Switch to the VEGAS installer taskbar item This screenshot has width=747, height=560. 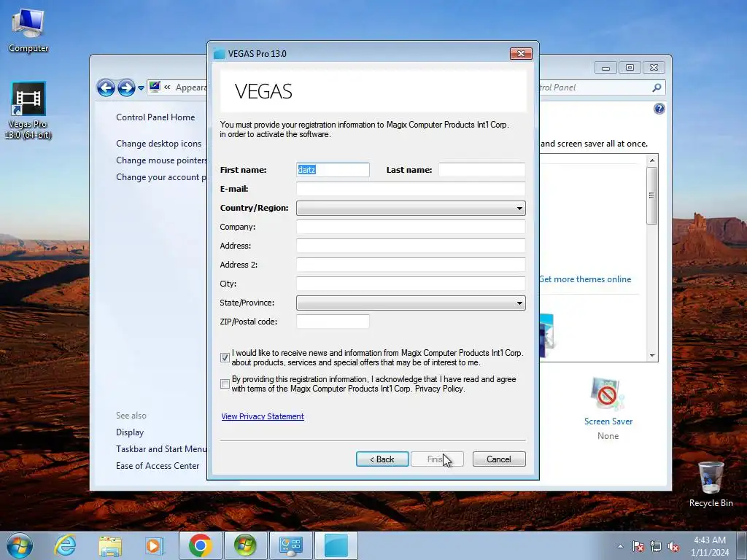[336, 545]
